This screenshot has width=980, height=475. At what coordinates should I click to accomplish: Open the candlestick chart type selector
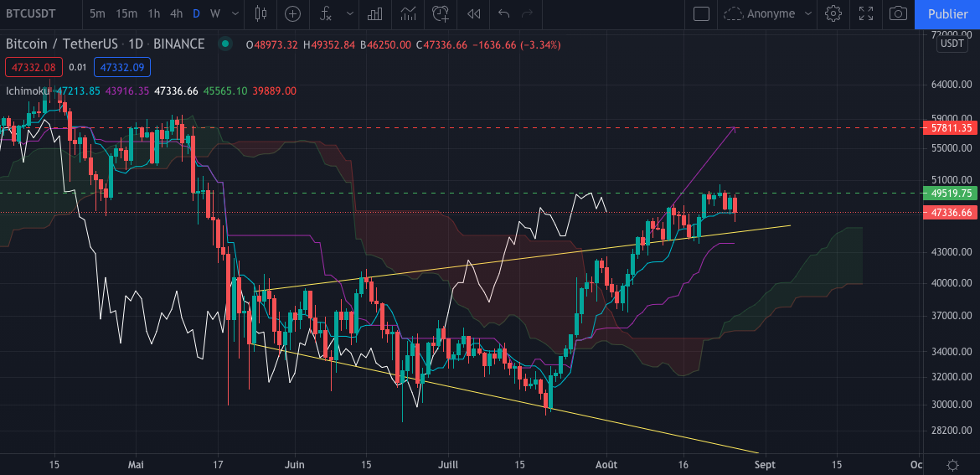(260, 13)
